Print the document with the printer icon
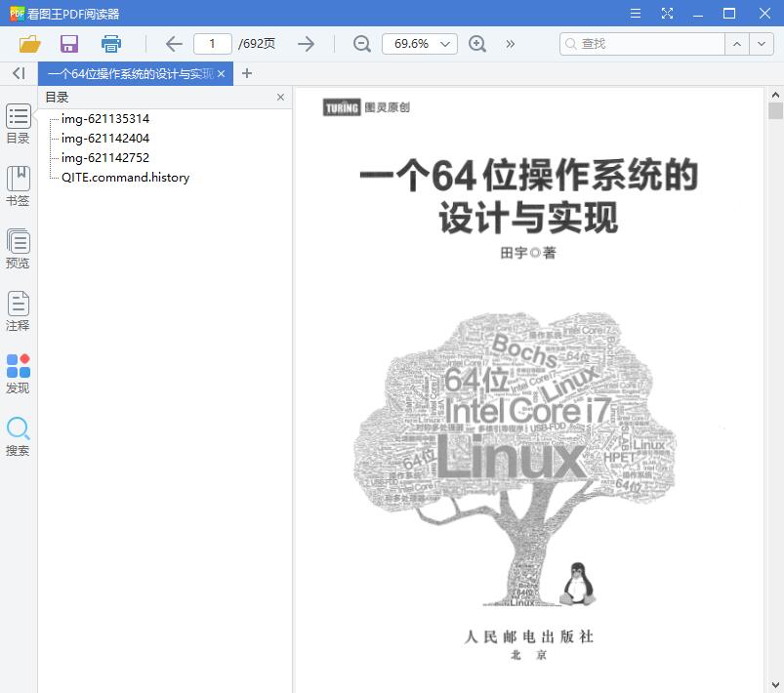Screen dimensions: 784x693 pos(110,44)
